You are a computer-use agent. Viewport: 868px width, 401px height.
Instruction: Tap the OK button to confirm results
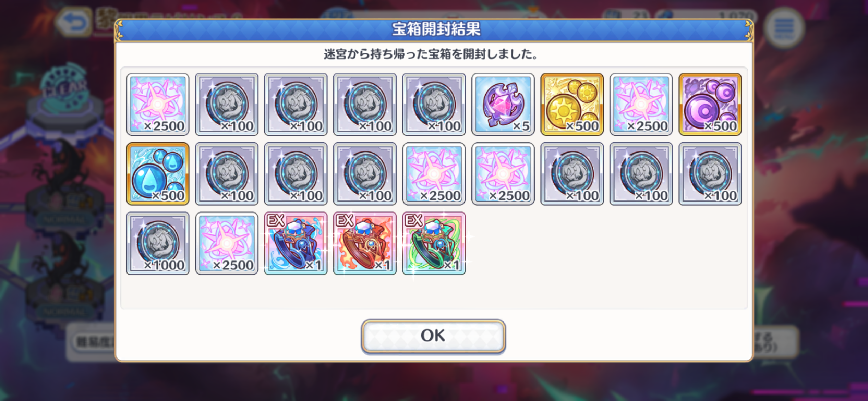coord(433,336)
